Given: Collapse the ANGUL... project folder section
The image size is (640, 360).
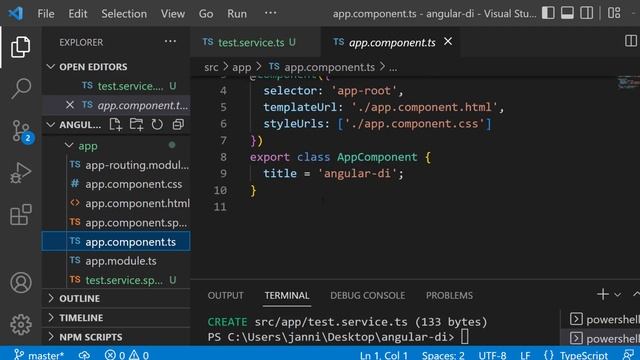Looking at the screenshot, I should click(x=73, y=124).
